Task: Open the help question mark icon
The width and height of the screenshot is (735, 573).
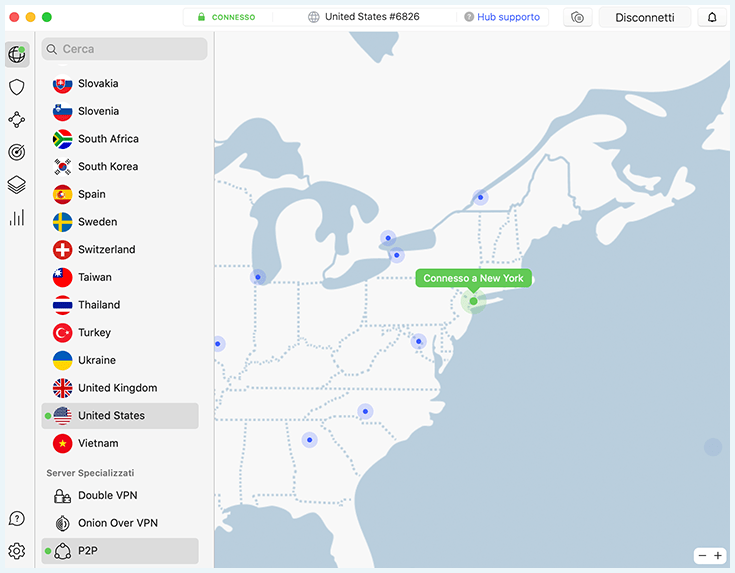Action: (17, 519)
